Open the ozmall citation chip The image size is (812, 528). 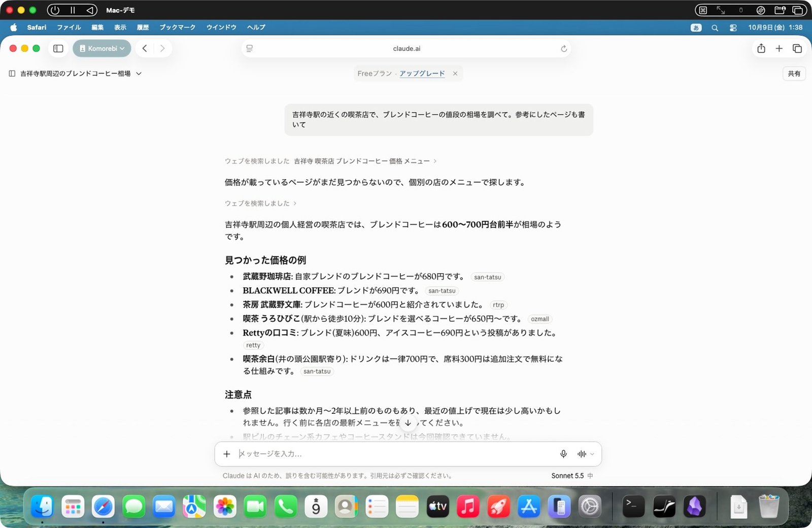539,319
